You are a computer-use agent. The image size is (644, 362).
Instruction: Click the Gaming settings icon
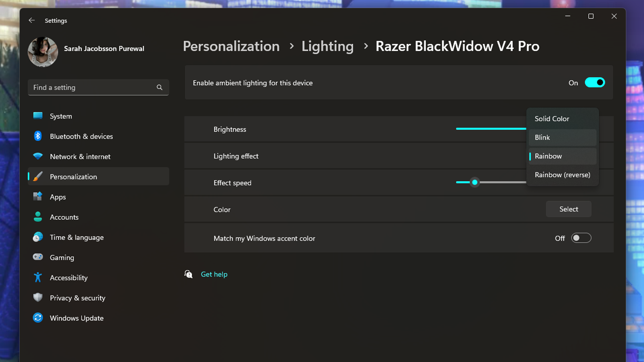pyautogui.click(x=37, y=257)
